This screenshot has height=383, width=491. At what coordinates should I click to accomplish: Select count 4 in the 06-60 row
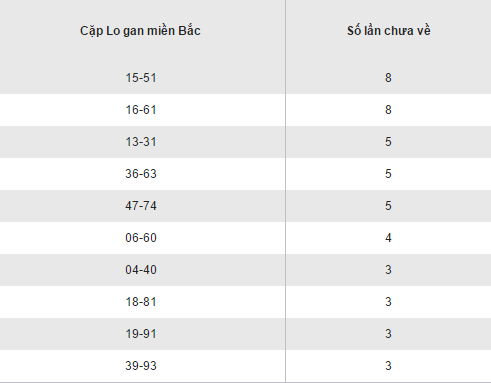(388, 238)
